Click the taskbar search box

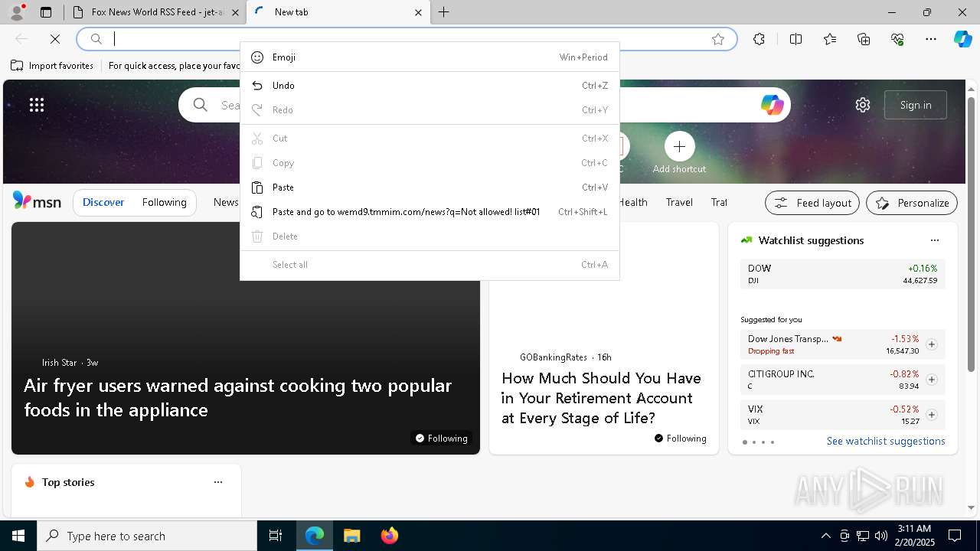point(147,536)
